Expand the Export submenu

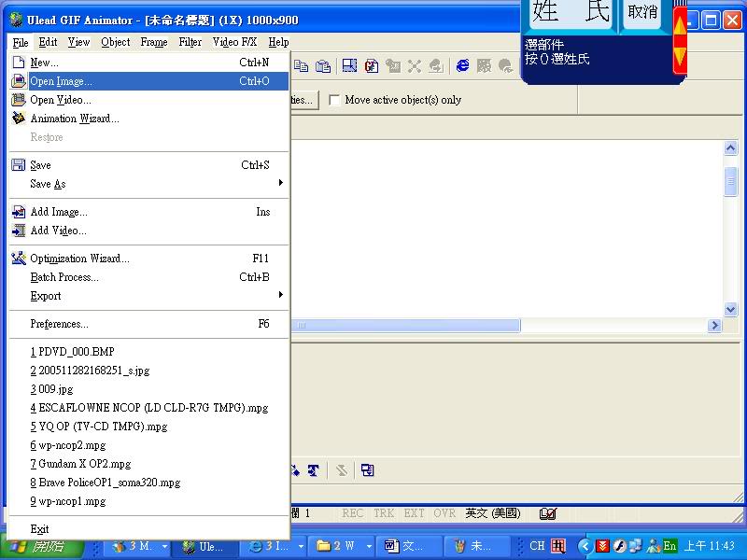pyautogui.click(x=279, y=296)
